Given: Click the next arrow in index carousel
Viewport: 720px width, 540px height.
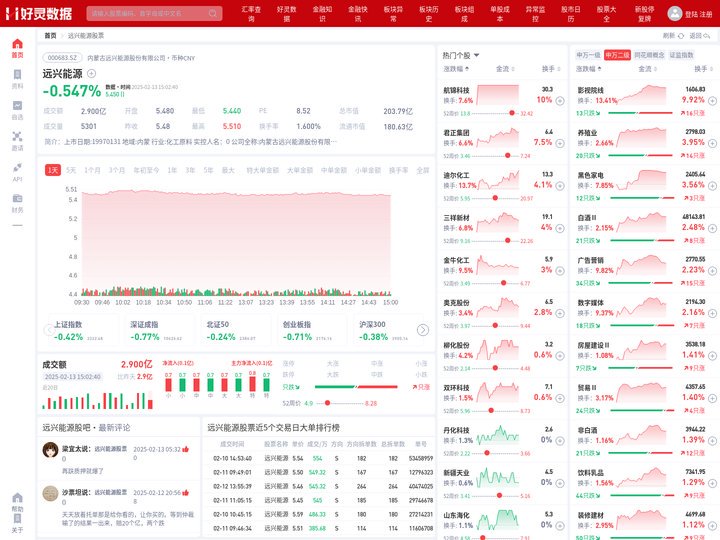Looking at the screenshot, I should coord(422,330).
